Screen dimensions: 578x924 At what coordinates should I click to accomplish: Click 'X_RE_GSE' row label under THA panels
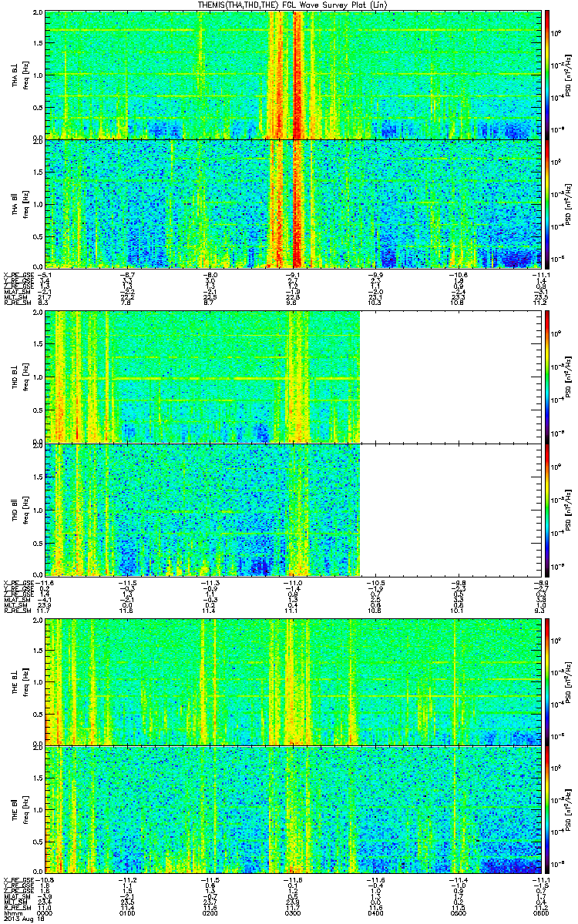17,273
